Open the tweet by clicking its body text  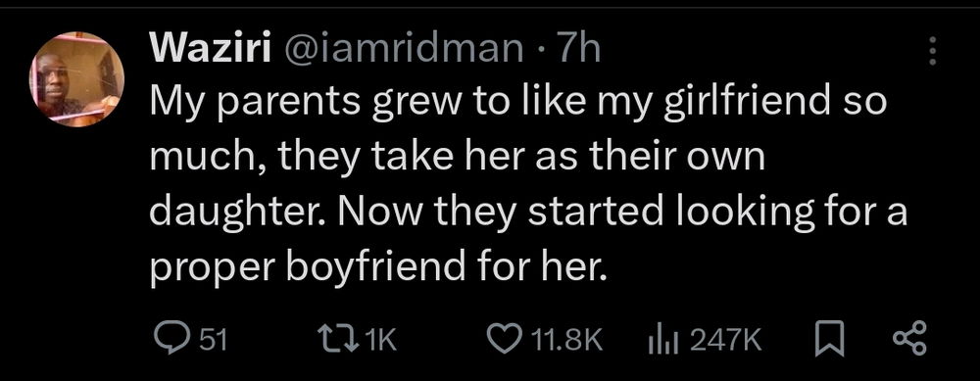tap(528, 185)
